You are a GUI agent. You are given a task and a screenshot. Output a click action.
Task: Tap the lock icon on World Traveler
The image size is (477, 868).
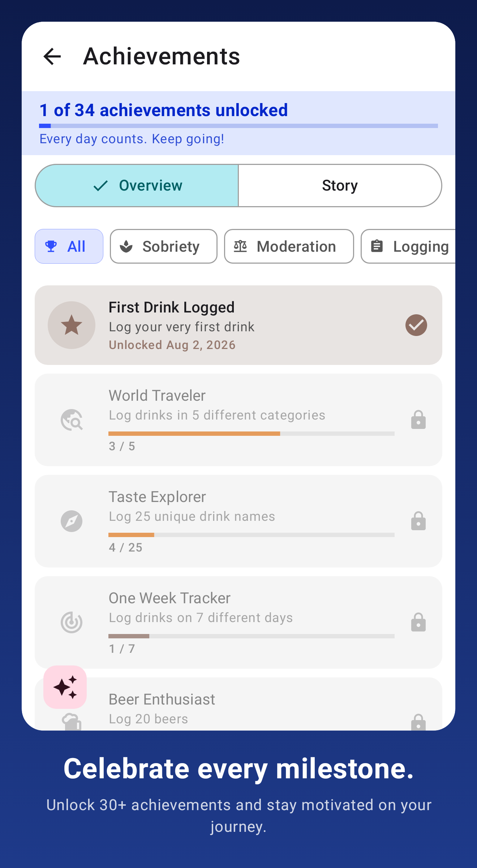pyautogui.click(x=418, y=420)
